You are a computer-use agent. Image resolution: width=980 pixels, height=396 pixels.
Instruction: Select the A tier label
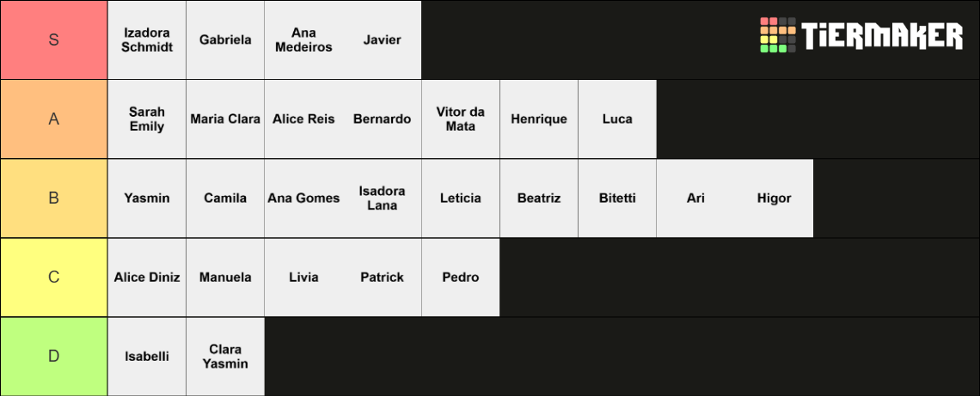pos(54,119)
